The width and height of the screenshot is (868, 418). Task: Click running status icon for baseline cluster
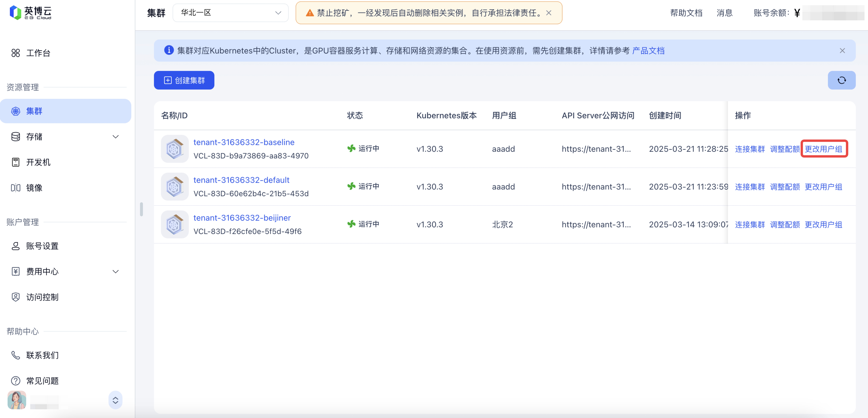[351, 148]
